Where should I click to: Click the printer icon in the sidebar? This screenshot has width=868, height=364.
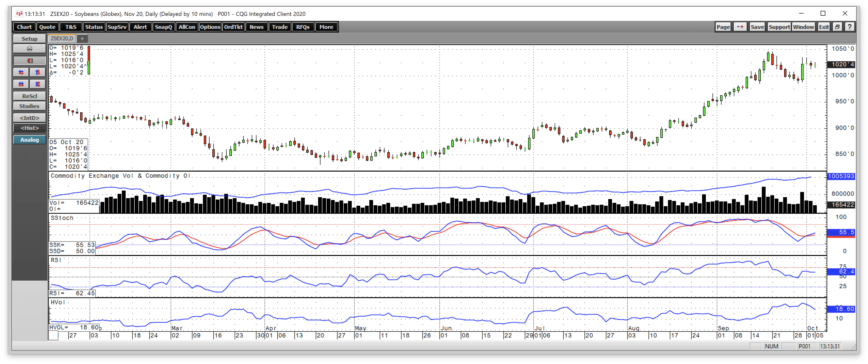click(x=30, y=49)
